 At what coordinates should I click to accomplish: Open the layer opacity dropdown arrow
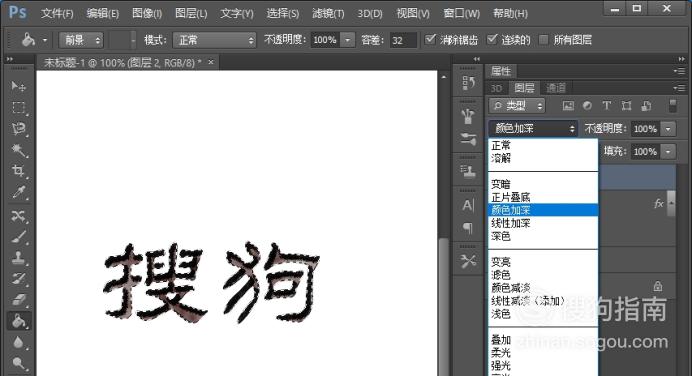tap(669, 129)
